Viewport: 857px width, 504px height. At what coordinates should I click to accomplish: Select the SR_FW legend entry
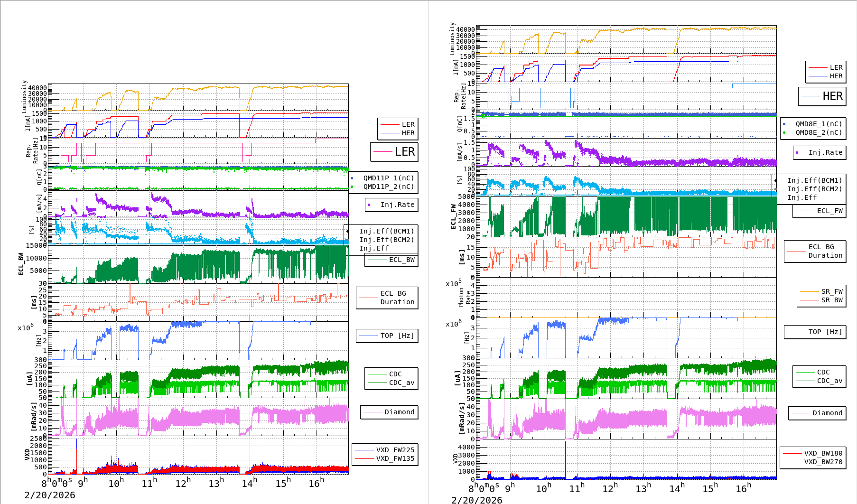point(831,291)
